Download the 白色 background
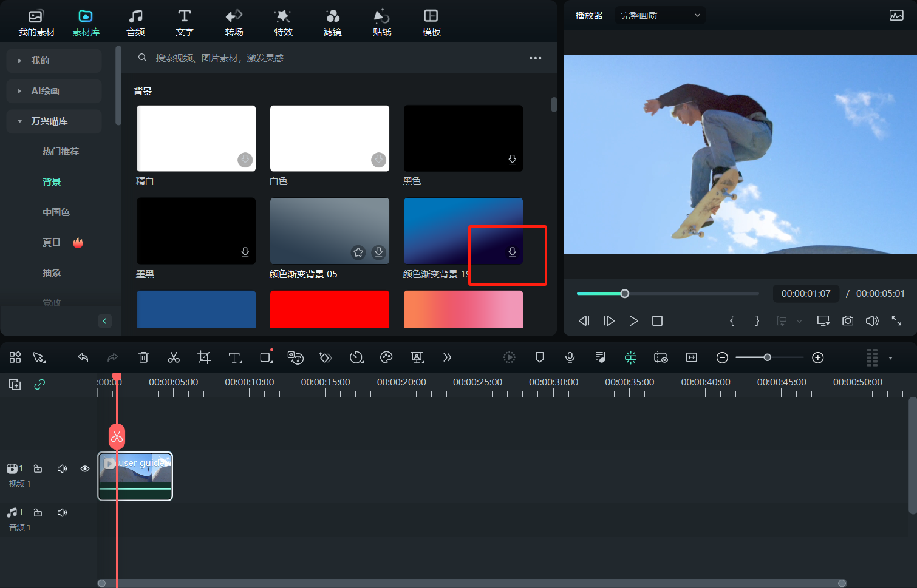Screen dimensions: 917x588 tap(378, 160)
